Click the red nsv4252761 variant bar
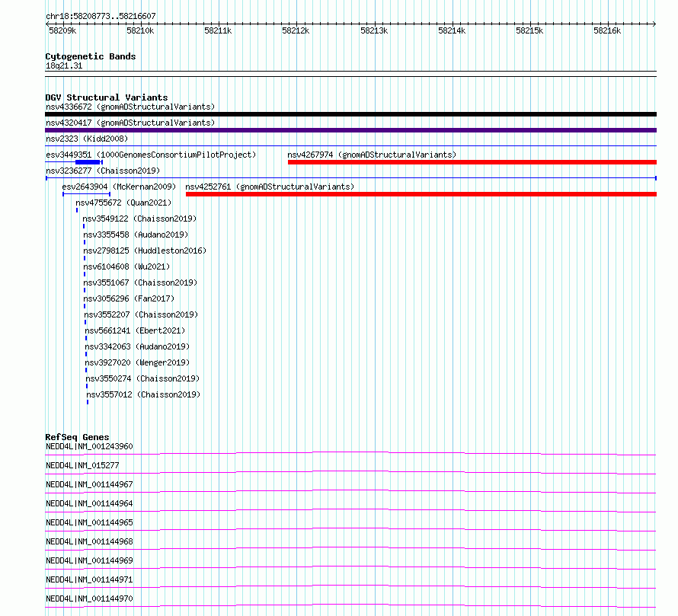Viewport: 678px width, 616px height. [x=421, y=194]
